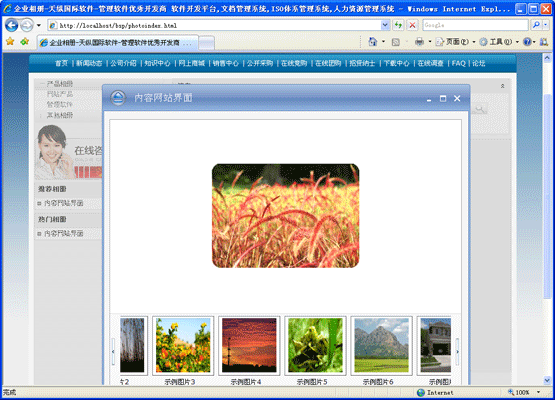Open the Favorites star icon
Image resolution: width=555 pixels, height=400 pixels.
point(10,42)
